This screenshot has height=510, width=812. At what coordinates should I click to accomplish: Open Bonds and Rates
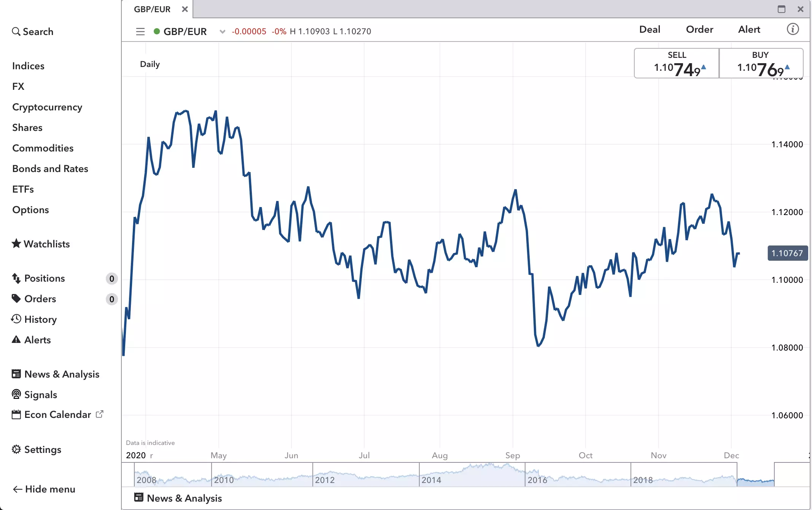pos(50,169)
